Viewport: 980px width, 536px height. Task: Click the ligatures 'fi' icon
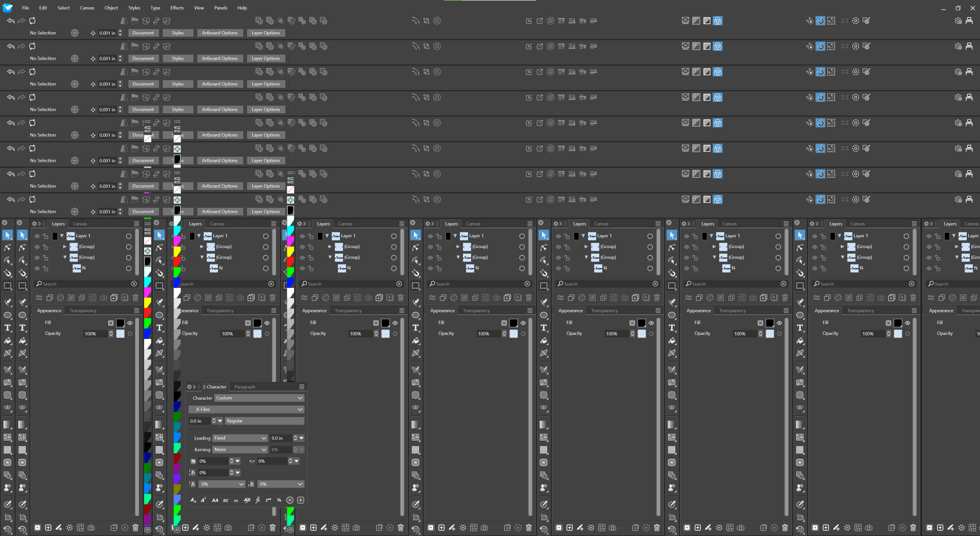point(258,500)
